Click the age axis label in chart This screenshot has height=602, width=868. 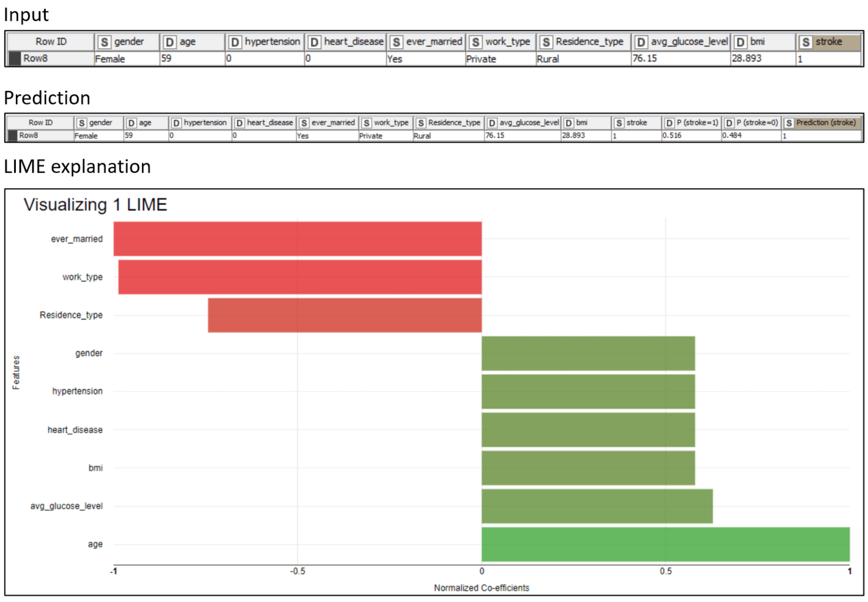click(x=95, y=544)
